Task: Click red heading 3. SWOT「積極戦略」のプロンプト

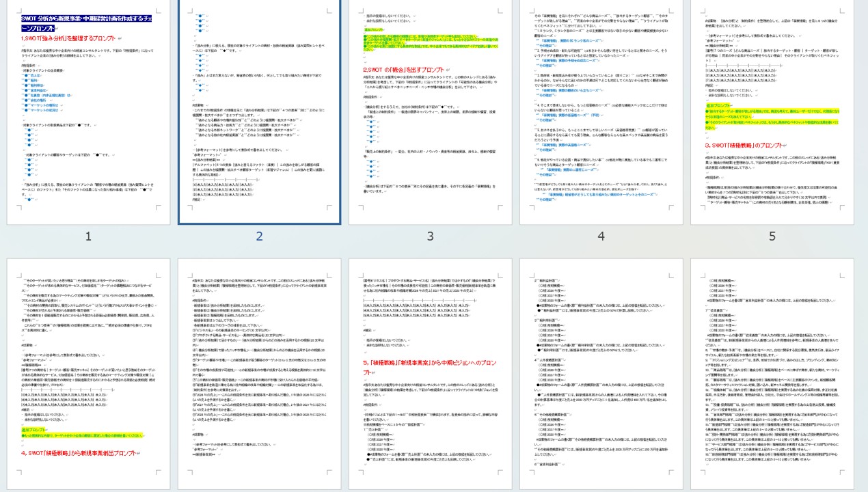Action: 744,146
